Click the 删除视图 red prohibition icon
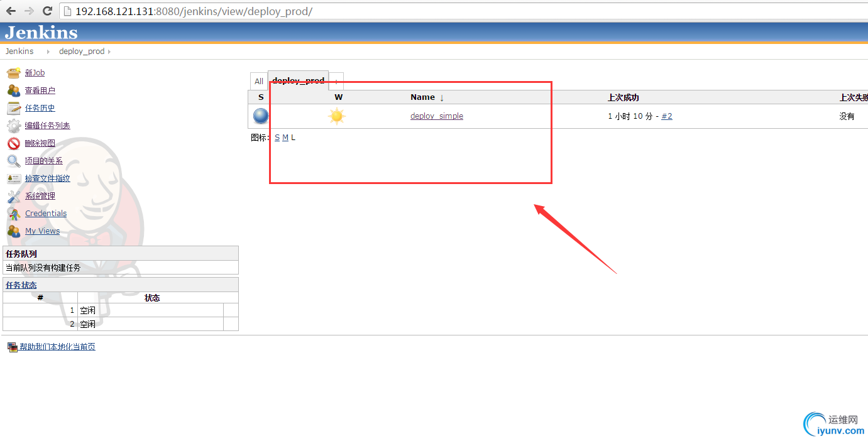Viewport: 868px width, 441px height. (x=14, y=143)
